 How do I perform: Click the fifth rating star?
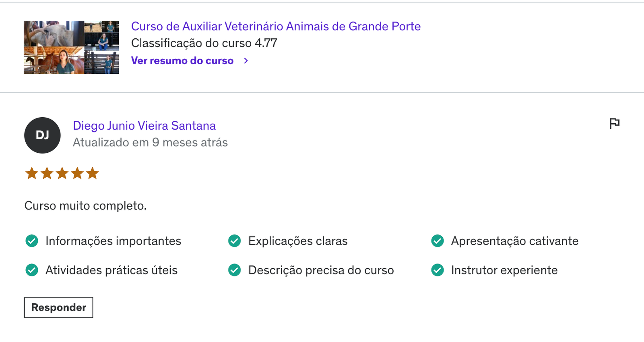pyautogui.click(x=93, y=173)
